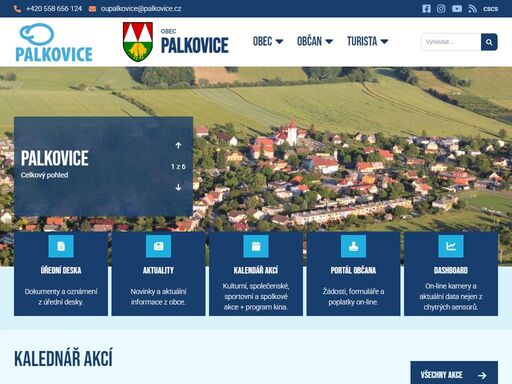The image size is (512, 384).
Task: Open the Facebook page icon
Action: click(426, 9)
